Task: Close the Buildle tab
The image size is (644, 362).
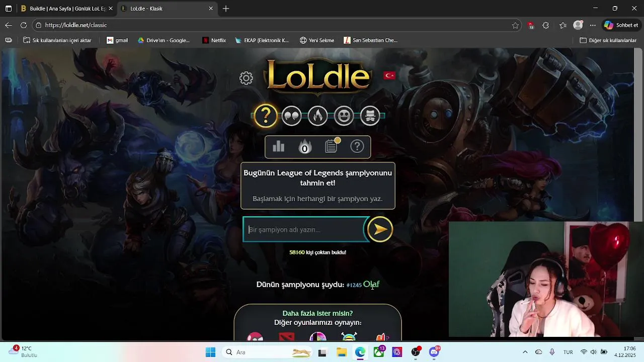Action: (111, 9)
